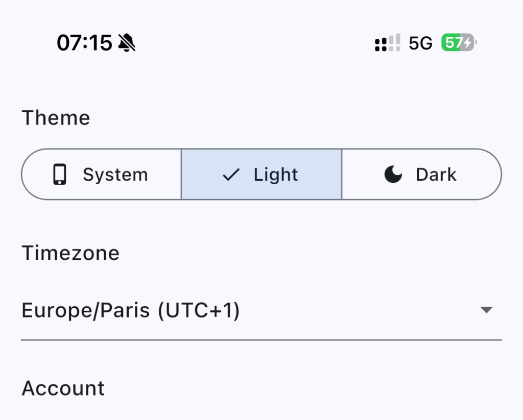Tap the 5G network indicator

point(420,43)
